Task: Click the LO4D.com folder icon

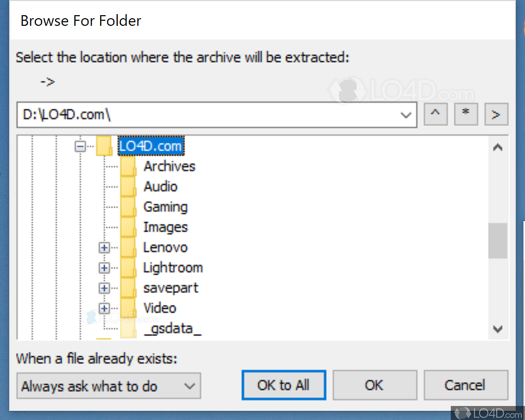Action: [104, 147]
